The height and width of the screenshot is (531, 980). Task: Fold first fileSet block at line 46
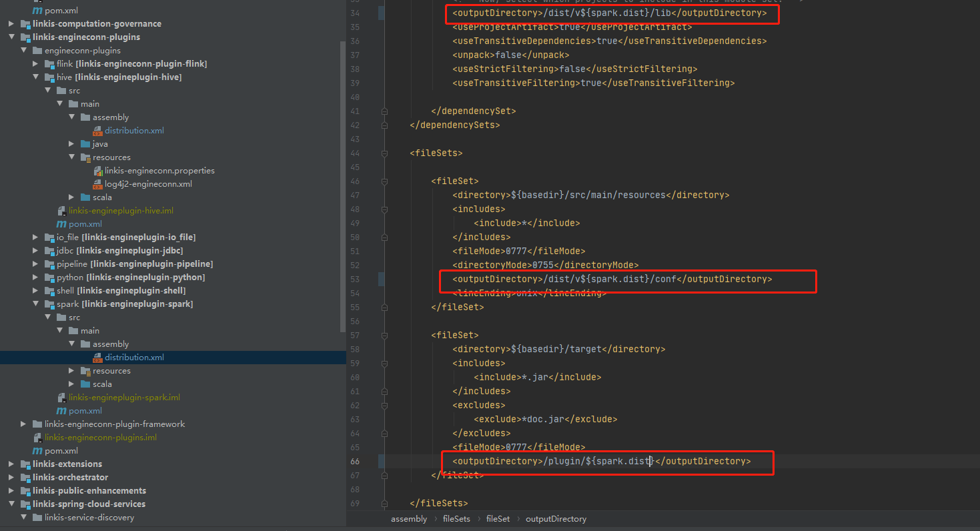pyautogui.click(x=384, y=181)
